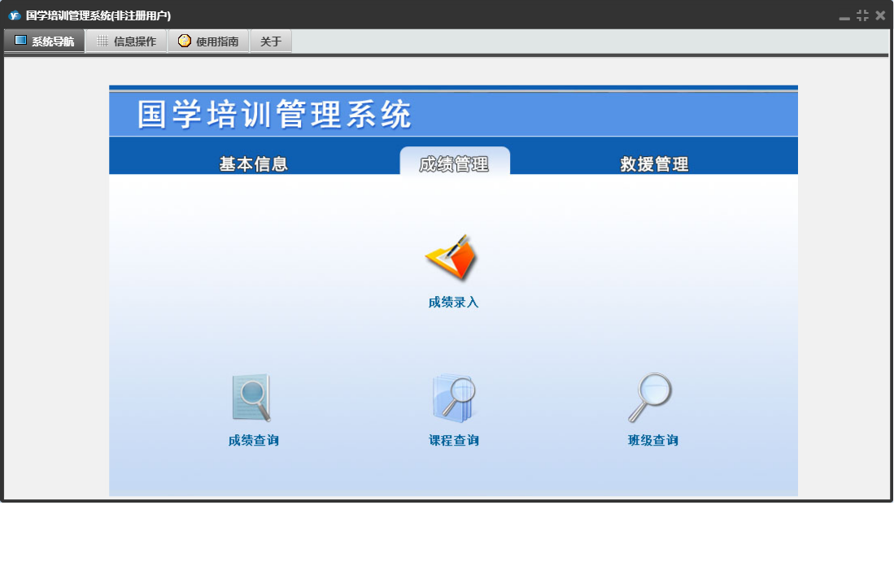Open the 信息操作 menu

(x=127, y=41)
